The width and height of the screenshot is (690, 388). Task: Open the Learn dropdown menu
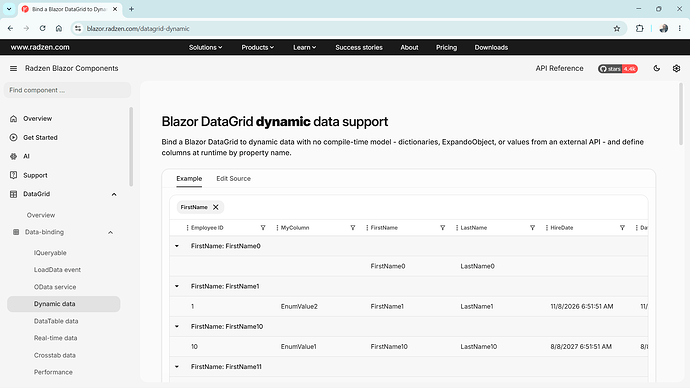tap(305, 48)
